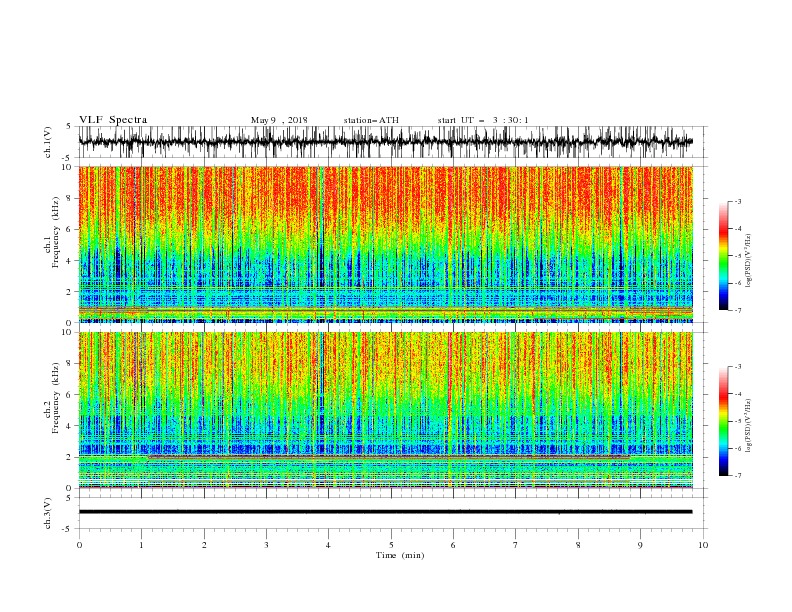
Task: Click the "ch.2 Frequency (kHz)" axis label
Action: click(51, 398)
